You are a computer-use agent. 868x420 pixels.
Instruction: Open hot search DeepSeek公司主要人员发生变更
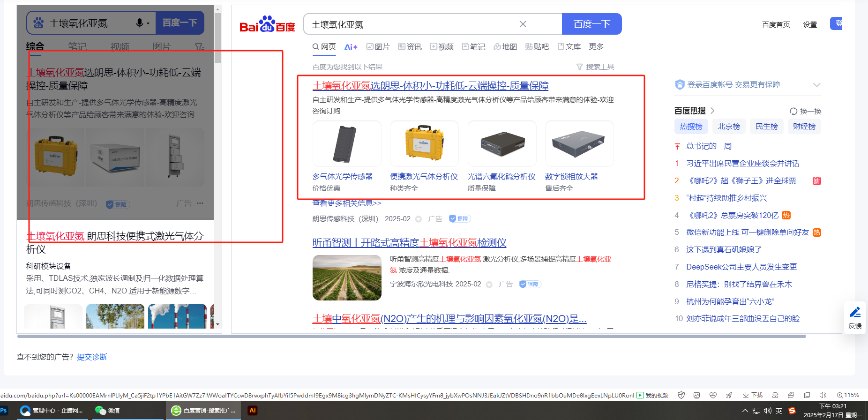[741, 267]
